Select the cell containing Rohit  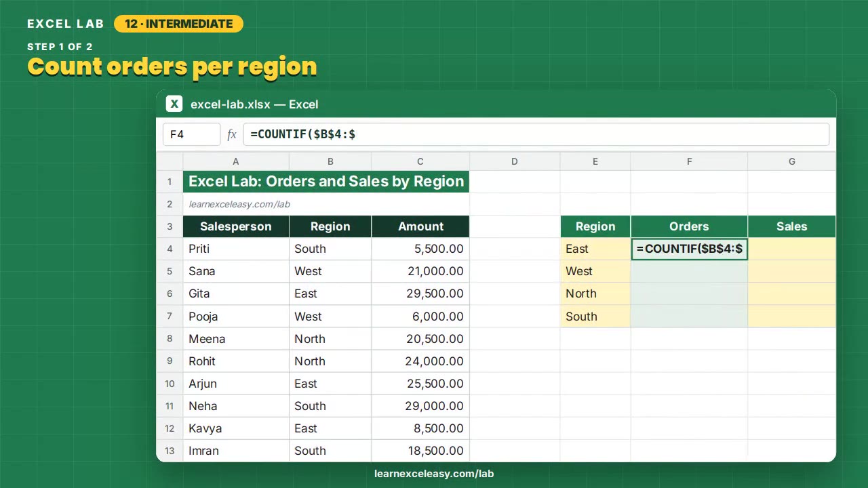pyautogui.click(x=236, y=361)
